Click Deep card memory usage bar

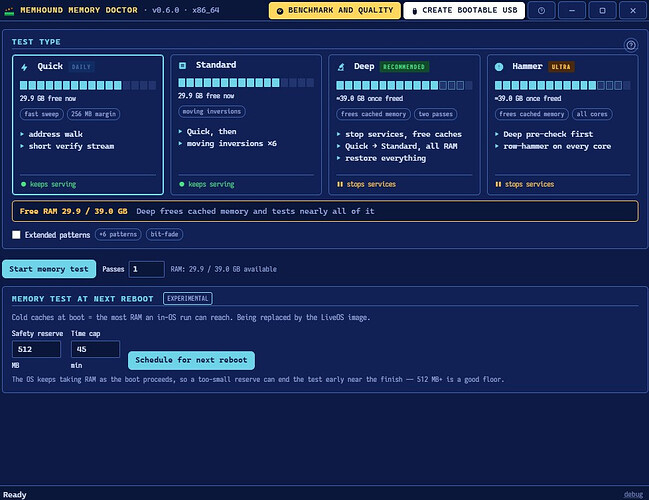click(x=404, y=85)
